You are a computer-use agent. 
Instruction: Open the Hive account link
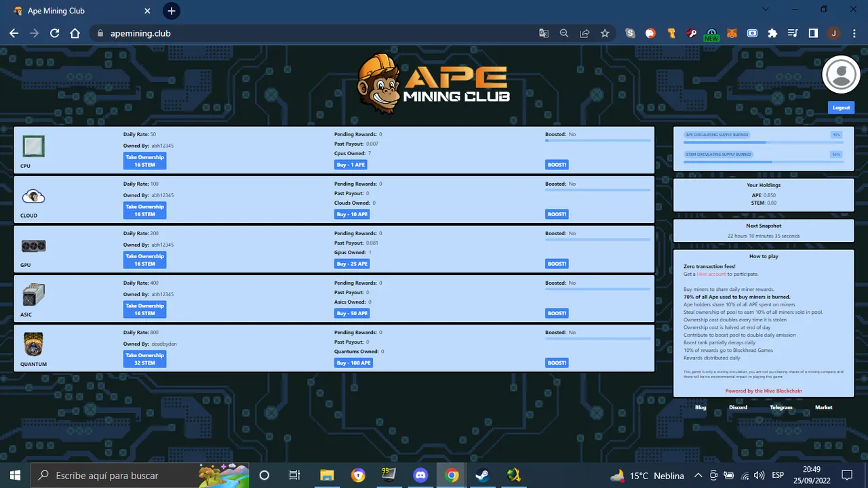click(x=711, y=274)
